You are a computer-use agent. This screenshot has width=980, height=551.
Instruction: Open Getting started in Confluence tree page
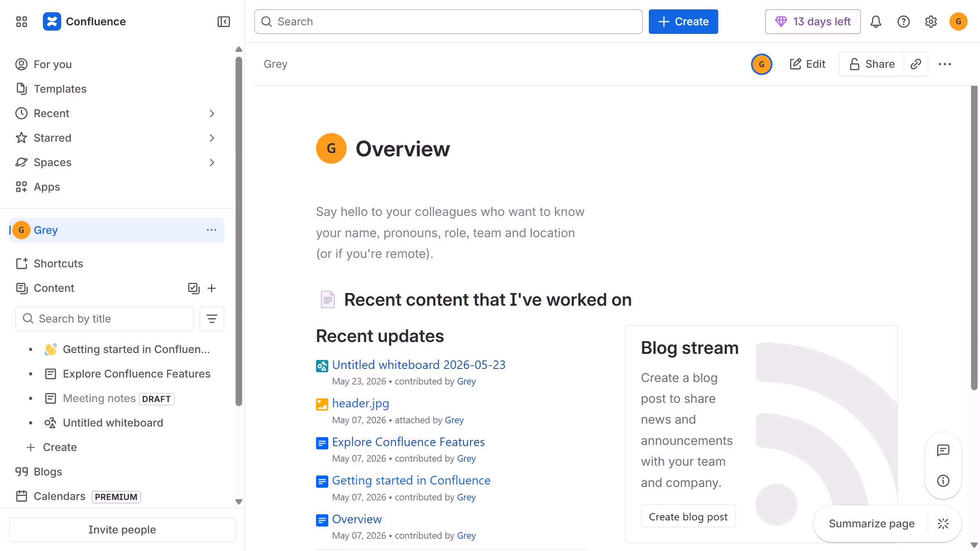136,349
